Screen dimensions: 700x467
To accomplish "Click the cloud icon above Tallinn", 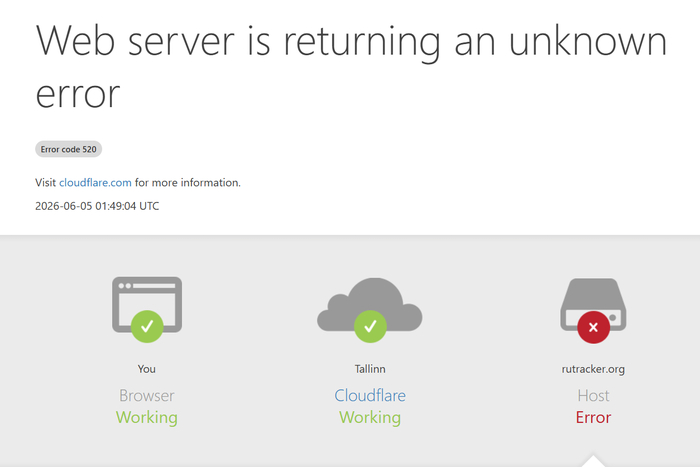I will (370, 310).
